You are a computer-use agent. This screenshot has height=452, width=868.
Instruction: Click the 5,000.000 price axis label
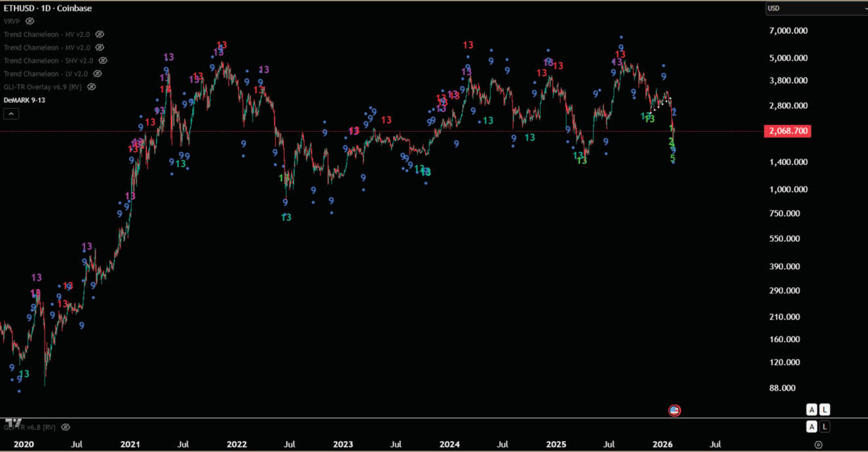pos(788,58)
